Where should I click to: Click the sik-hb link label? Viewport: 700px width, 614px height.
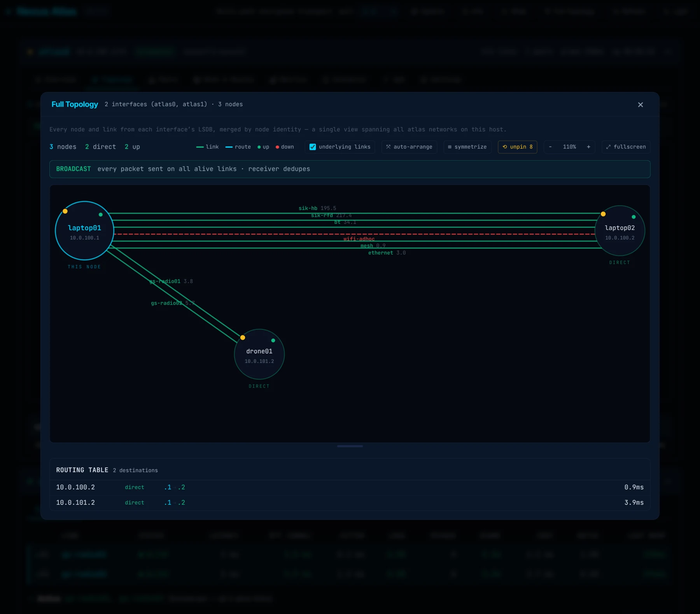308,208
